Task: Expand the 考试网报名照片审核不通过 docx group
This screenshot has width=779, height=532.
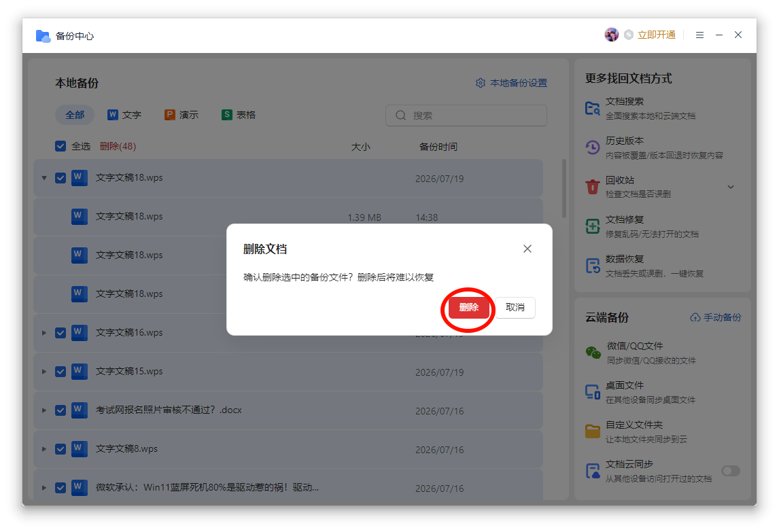Action: click(44, 410)
